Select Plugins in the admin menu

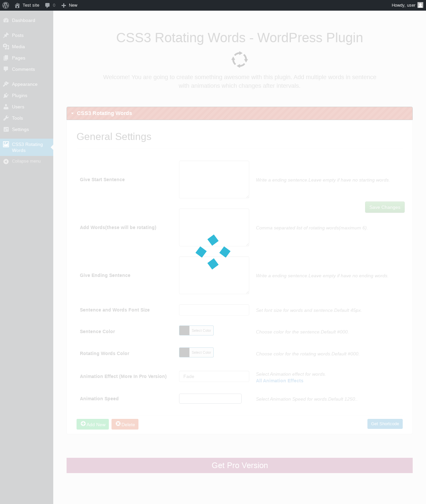click(x=27, y=95)
